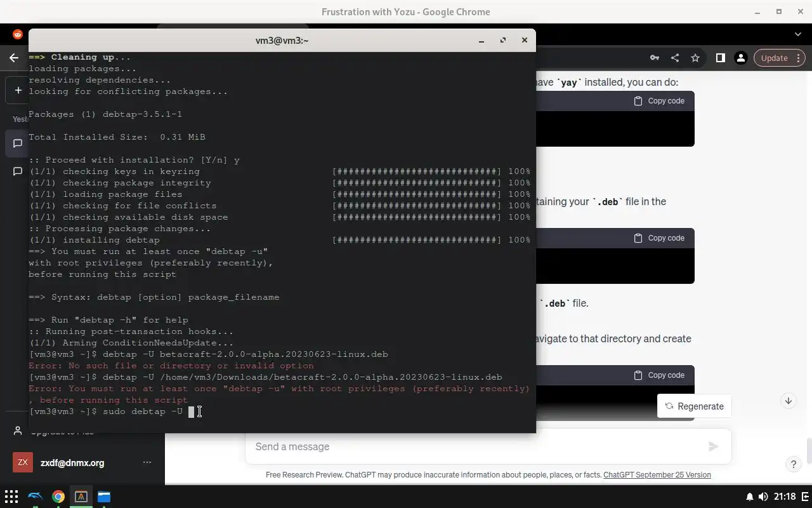The width and height of the screenshot is (812, 508).
Task: Select the first chat bubble in sidebar
Action: point(18,144)
